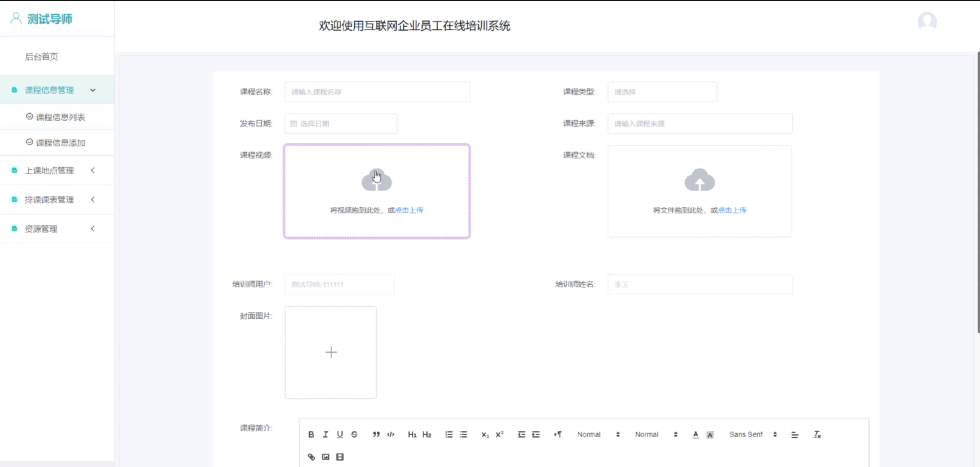
Task: Toggle Heading 1 style
Action: (x=412, y=434)
